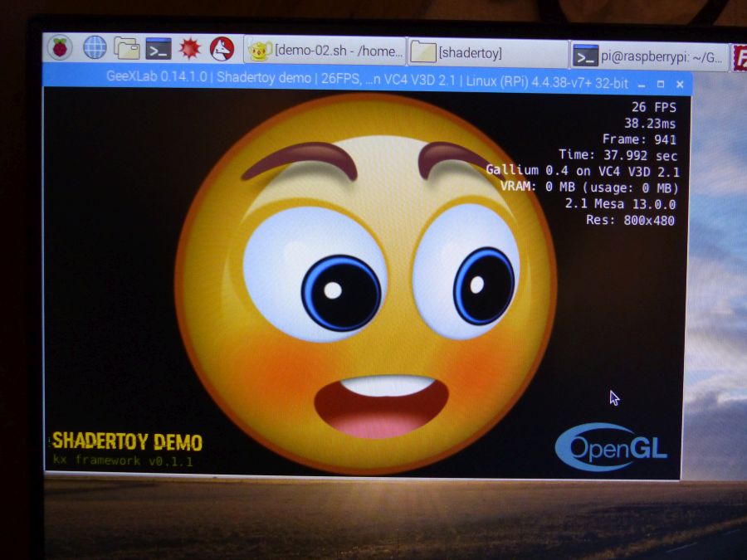Click the 38.23ms frame time text
Image resolution: width=747 pixels, height=560 pixels.
650,124
